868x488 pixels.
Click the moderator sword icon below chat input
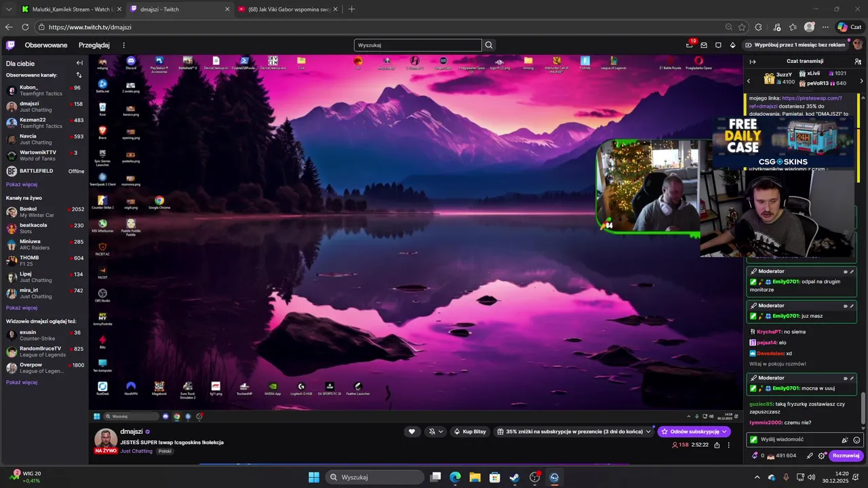(x=810, y=456)
